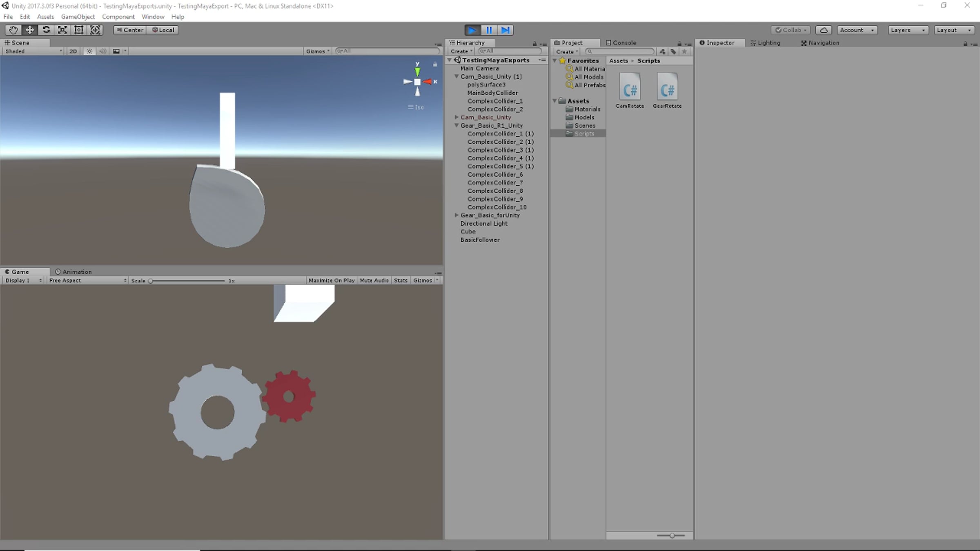Click the Hierarchy Create button
The width and height of the screenshot is (980, 551).
coord(461,51)
